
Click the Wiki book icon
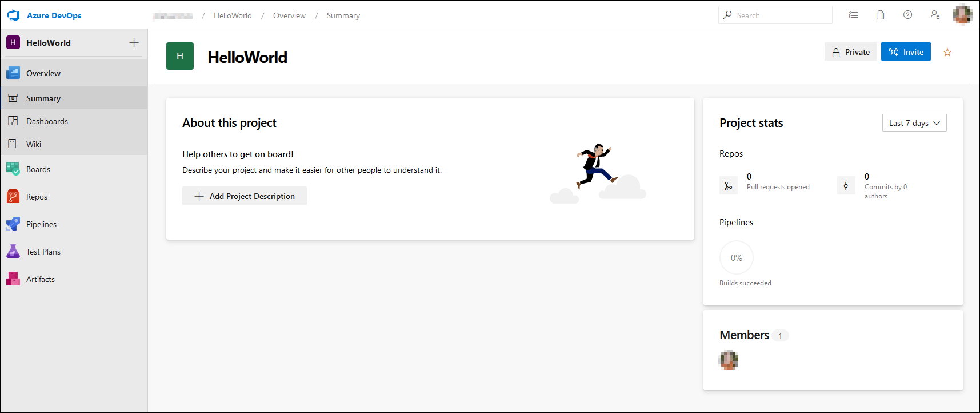pyautogui.click(x=13, y=144)
